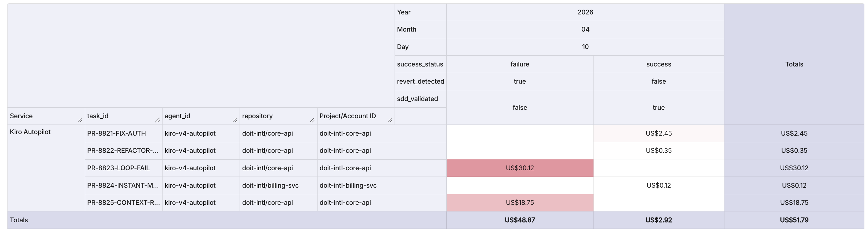
Task: Click the success_status row label
Action: point(420,64)
